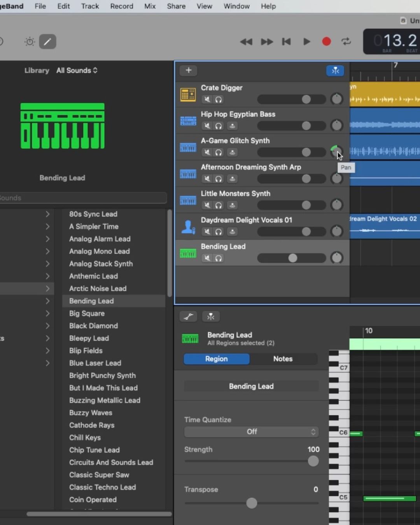420x525 pixels.
Task: Open the Mix menu
Action: click(x=150, y=6)
